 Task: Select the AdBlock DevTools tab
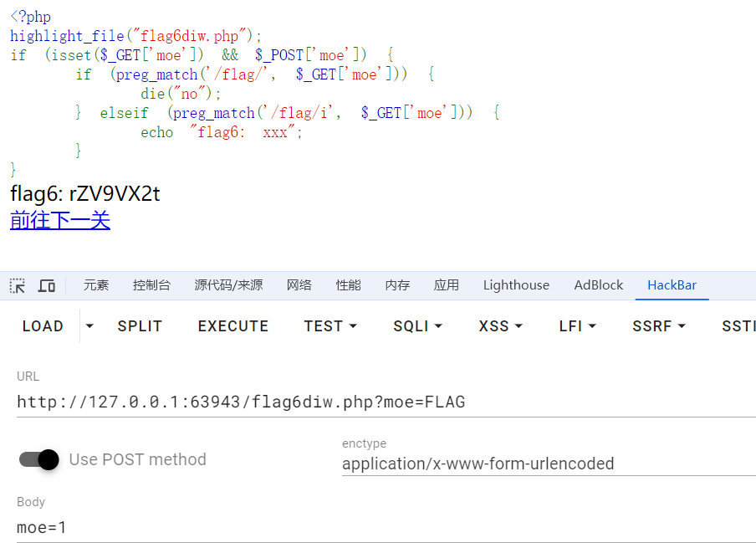pyautogui.click(x=599, y=285)
